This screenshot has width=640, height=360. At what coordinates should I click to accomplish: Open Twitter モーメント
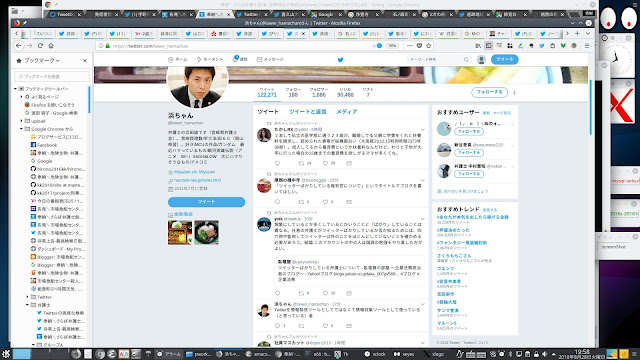[210, 60]
